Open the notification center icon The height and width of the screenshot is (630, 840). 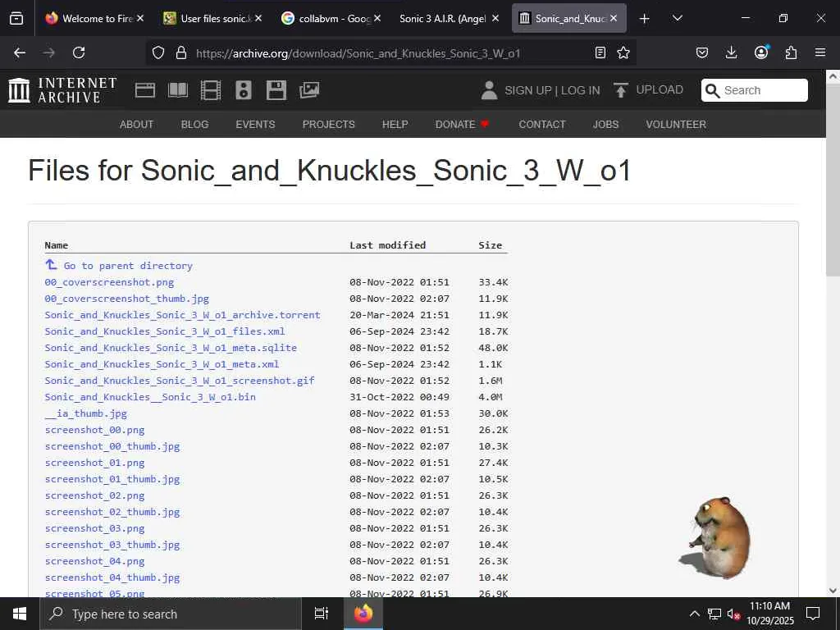click(813, 614)
